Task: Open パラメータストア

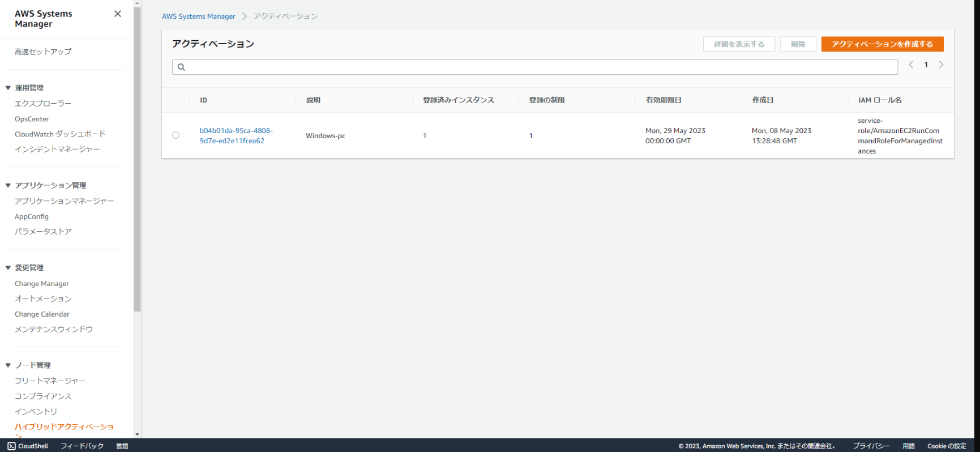Action: point(43,232)
